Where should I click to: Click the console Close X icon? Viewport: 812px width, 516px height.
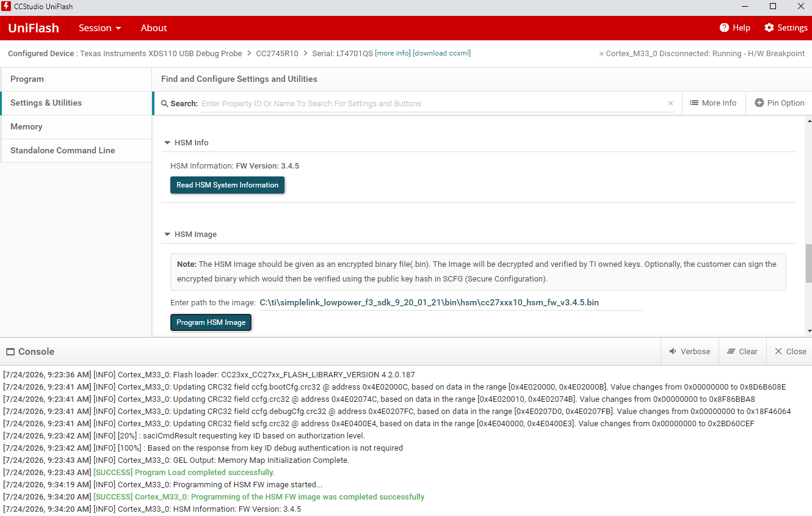pyautogui.click(x=778, y=351)
